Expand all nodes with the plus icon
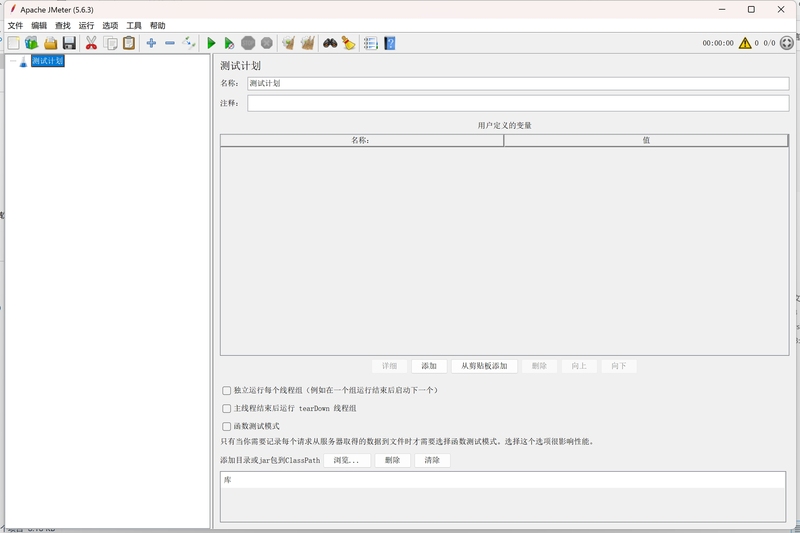Viewport: 800px width, 533px height. click(151, 43)
